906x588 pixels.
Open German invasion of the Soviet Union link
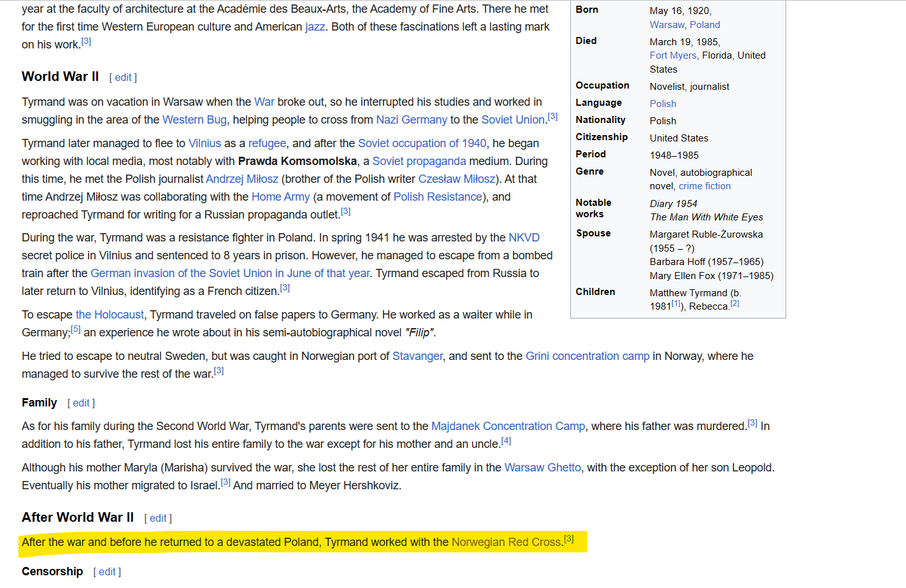230,273
